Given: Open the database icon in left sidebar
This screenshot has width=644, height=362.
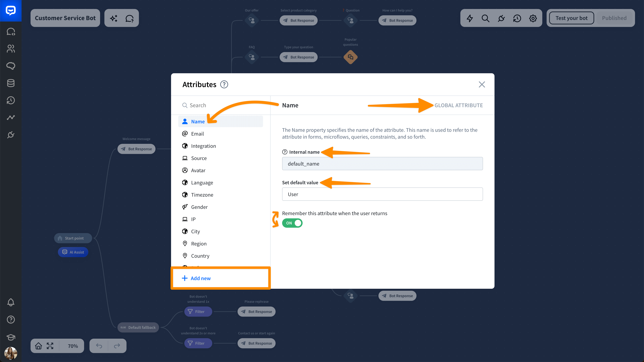Looking at the screenshot, I should (11, 83).
